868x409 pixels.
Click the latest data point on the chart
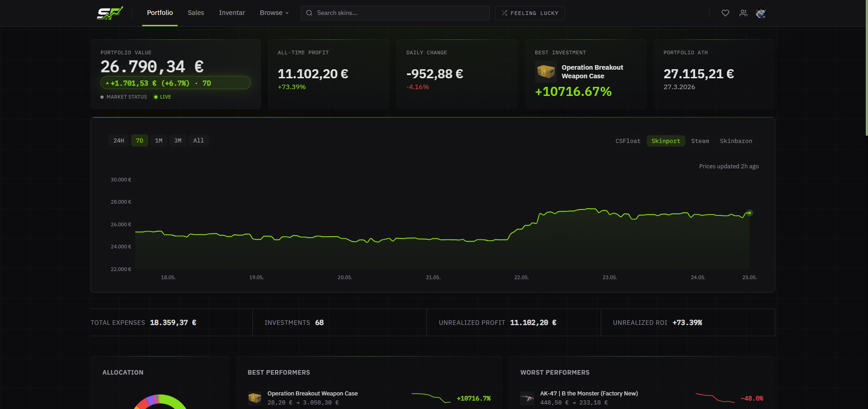749,213
